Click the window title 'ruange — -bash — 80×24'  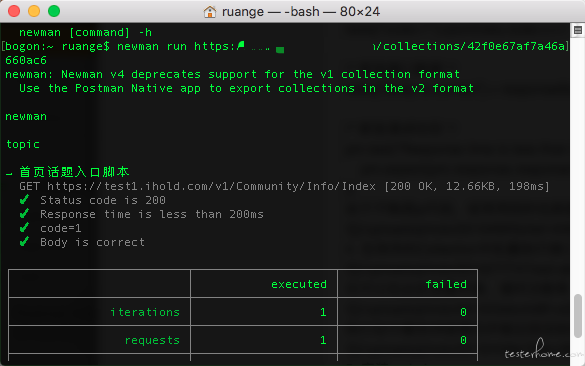pos(301,12)
